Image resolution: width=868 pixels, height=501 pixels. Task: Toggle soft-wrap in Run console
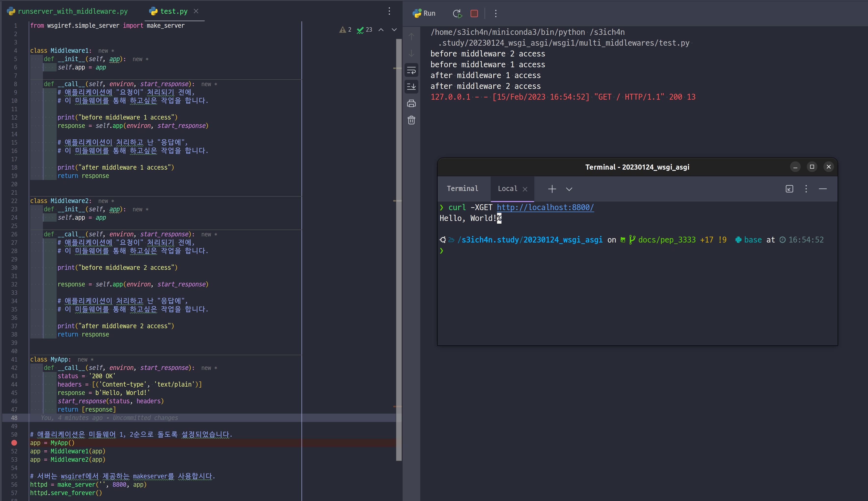pyautogui.click(x=411, y=70)
